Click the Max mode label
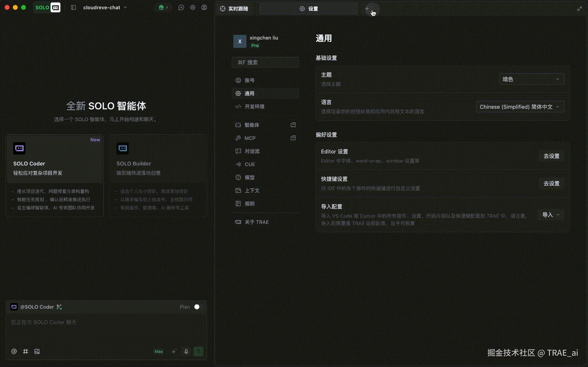 (159, 352)
